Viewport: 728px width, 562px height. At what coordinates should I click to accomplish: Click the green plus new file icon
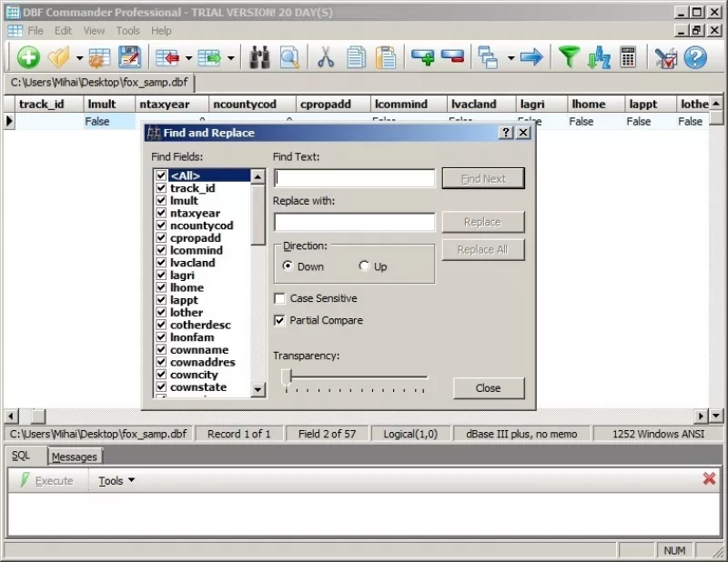point(28,57)
